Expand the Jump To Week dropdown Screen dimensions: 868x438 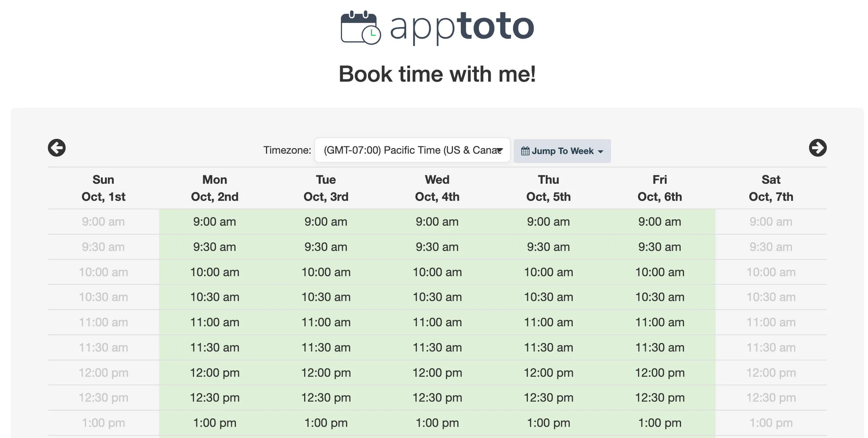tap(562, 151)
